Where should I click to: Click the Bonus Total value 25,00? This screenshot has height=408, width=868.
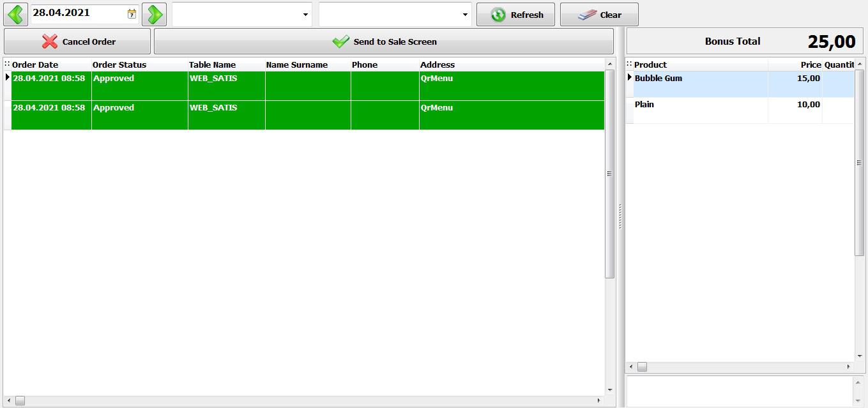pos(832,42)
